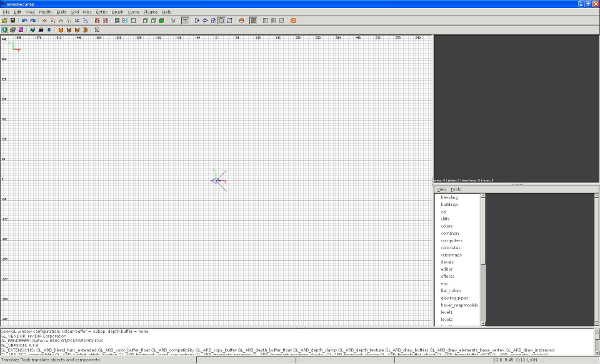The width and height of the screenshot is (600, 364).
Task: Click the orange Refresh Models icon
Action: point(293,21)
